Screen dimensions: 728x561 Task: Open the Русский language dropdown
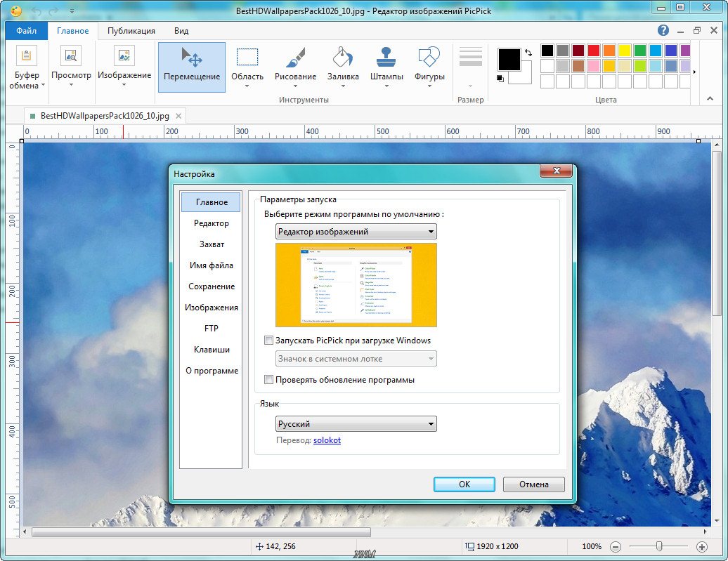pyautogui.click(x=356, y=424)
